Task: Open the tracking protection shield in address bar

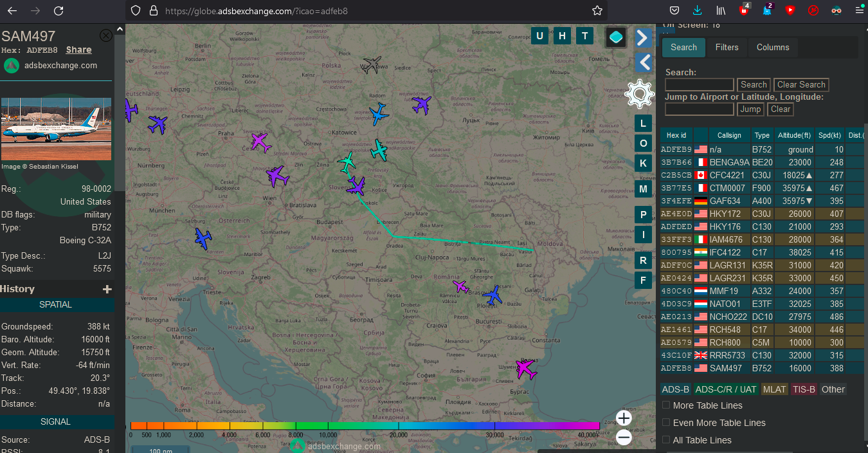Action: (135, 10)
